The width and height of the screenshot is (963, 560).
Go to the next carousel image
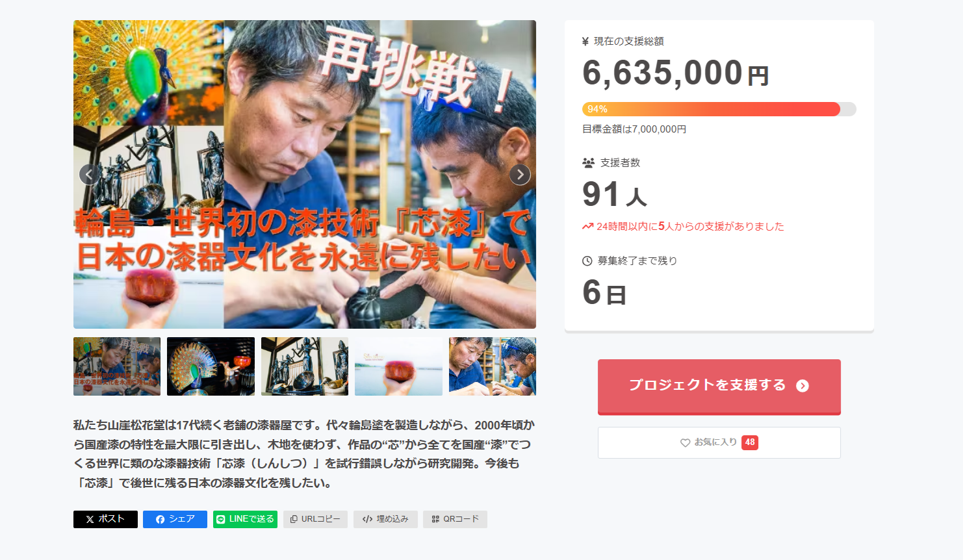[520, 175]
